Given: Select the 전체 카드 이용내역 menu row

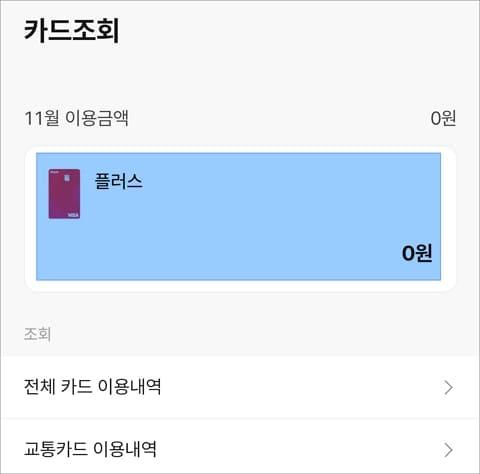Looking at the screenshot, I should point(240,387).
